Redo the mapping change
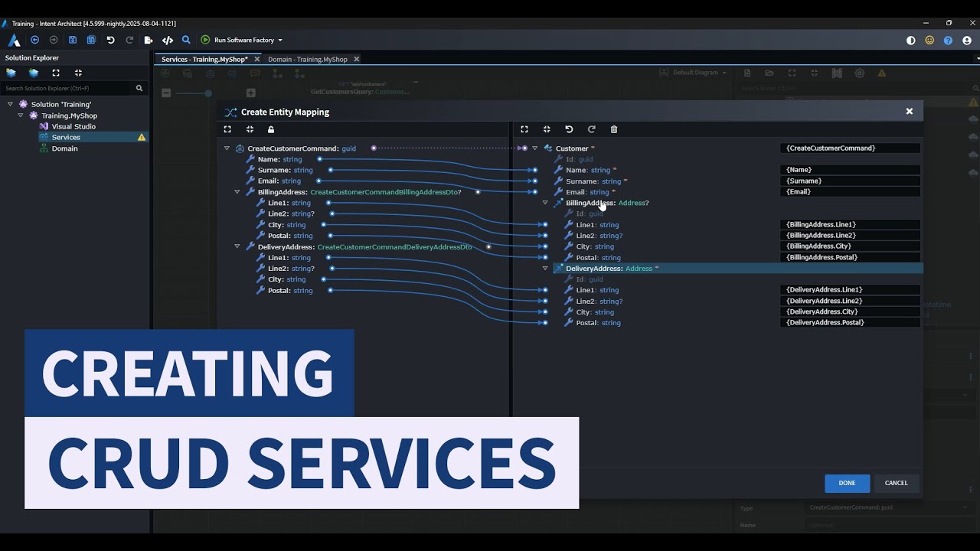This screenshot has height=551, width=980. pyautogui.click(x=591, y=129)
